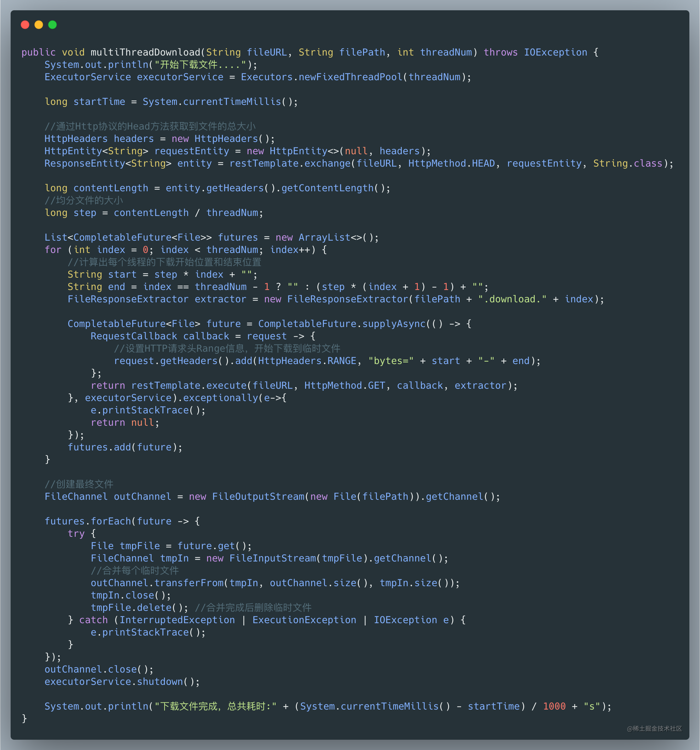Click the line long step = contentLength / threadNum
Screen dimensions: 700x750
tap(154, 213)
